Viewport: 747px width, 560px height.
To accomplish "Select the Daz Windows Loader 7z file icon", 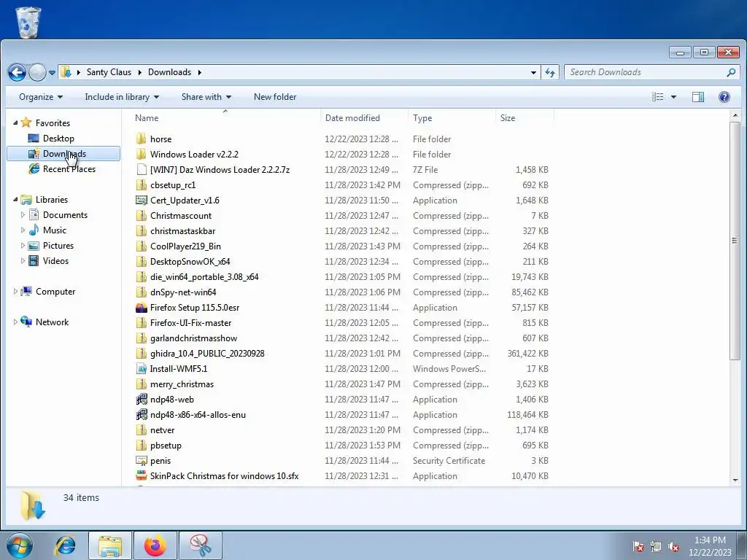I will [141, 169].
